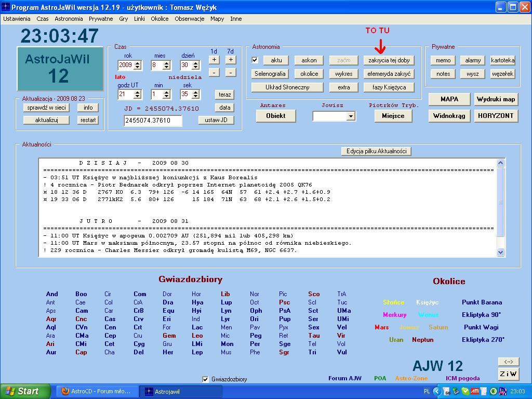This screenshot has width=532, height=399.
Task: Click the Punkt Barana link
Action: click(x=482, y=302)
